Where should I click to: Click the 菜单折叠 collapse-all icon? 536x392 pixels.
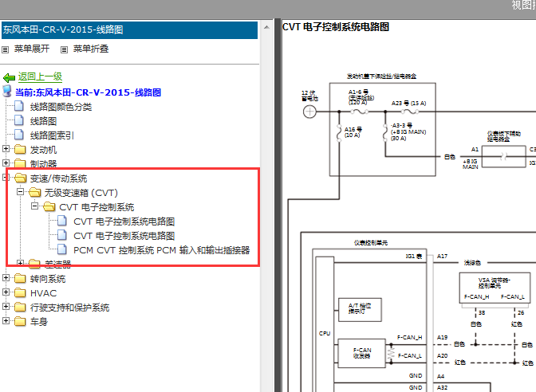(64, 50)
